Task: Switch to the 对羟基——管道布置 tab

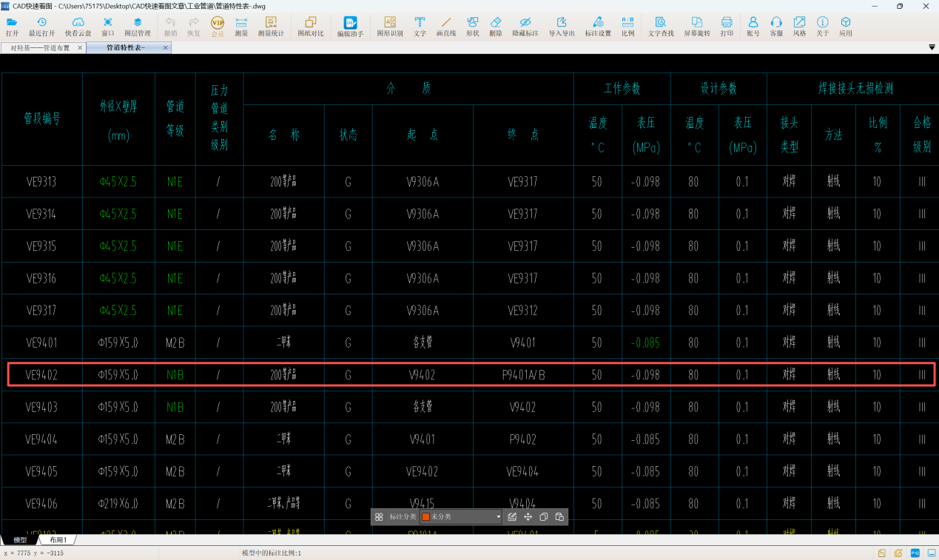Action: 40,48
